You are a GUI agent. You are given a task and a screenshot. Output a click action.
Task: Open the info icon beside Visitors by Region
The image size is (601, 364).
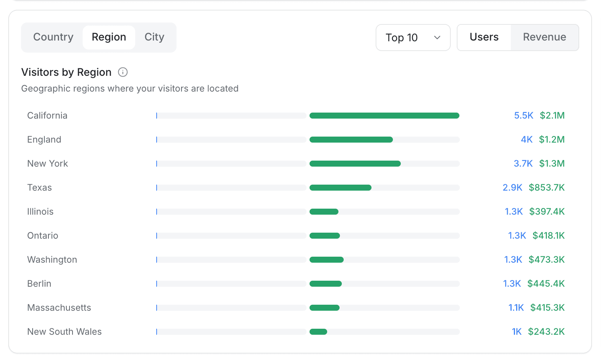(123, 72)
